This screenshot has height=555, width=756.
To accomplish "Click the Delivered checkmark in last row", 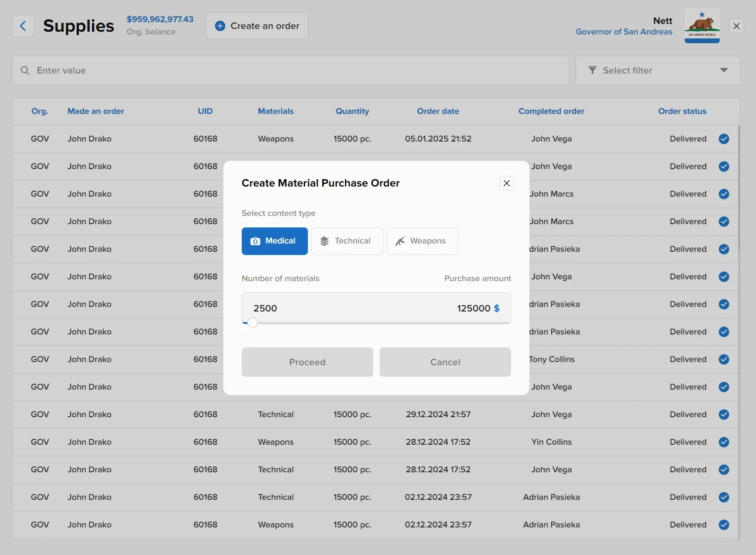I will 724,525.
